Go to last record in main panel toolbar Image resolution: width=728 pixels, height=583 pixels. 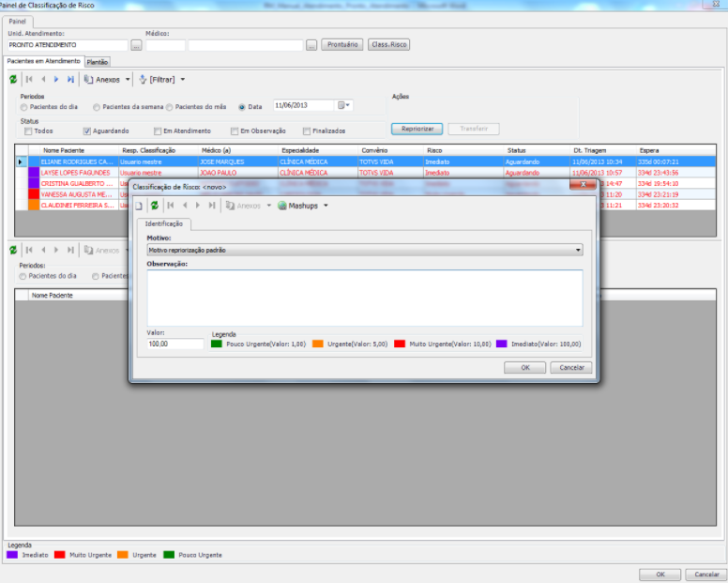pos(70,80)
